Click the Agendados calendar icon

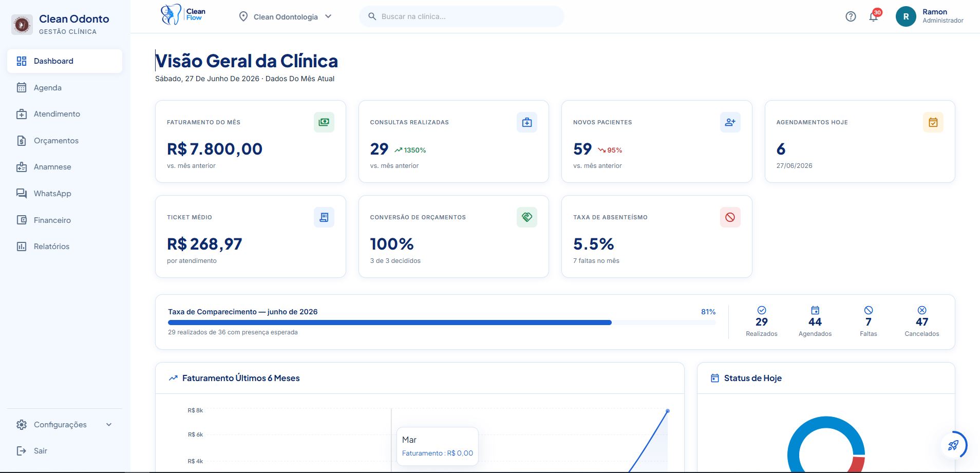click(x=815, y=310)
